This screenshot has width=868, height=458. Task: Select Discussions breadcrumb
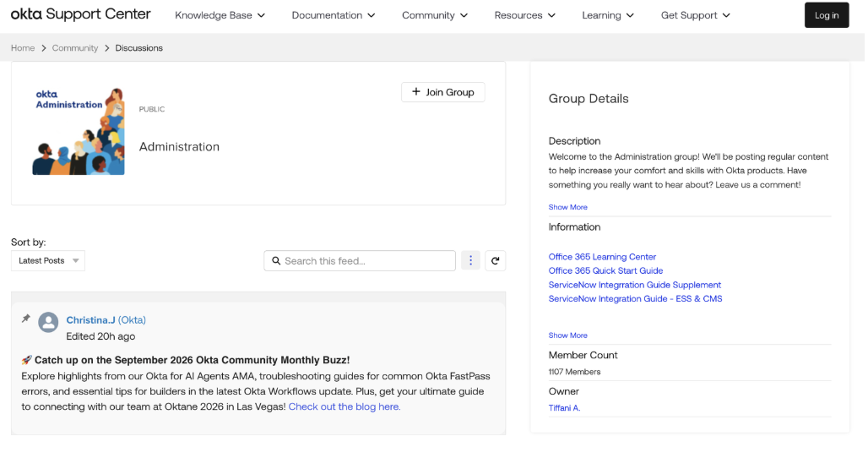(x=139, y=48)
